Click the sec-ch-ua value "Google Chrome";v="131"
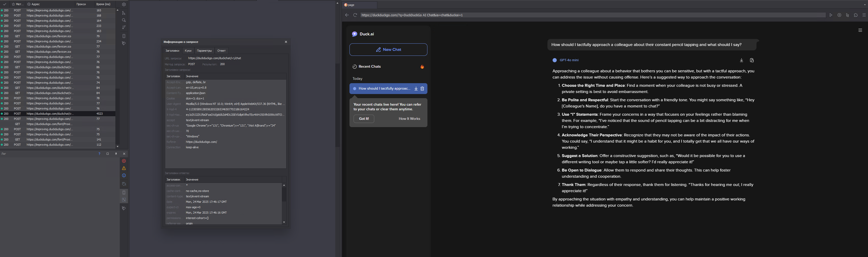Screen dimensions: 868x257 tap(231, 126)
